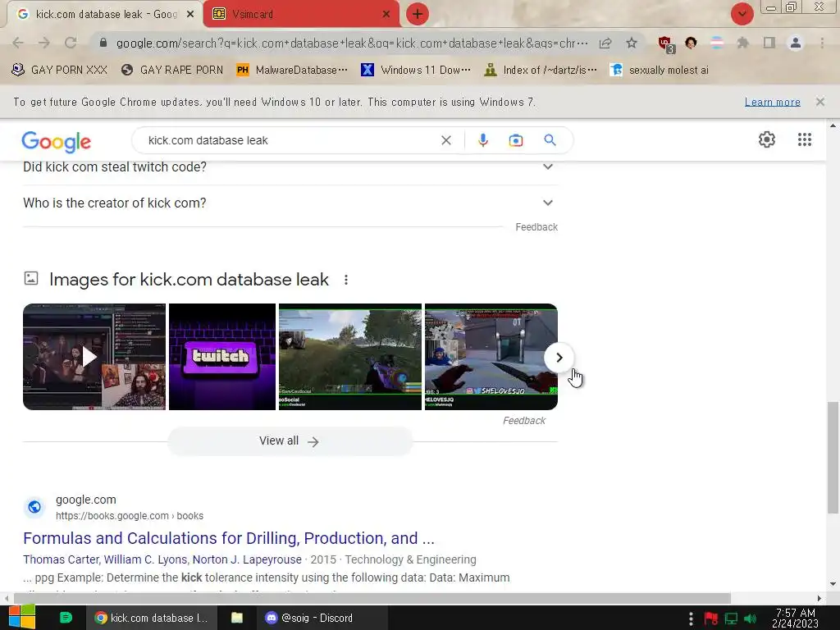
Task: Switch to the kick.com database leak tab
Action: [104, 14]
